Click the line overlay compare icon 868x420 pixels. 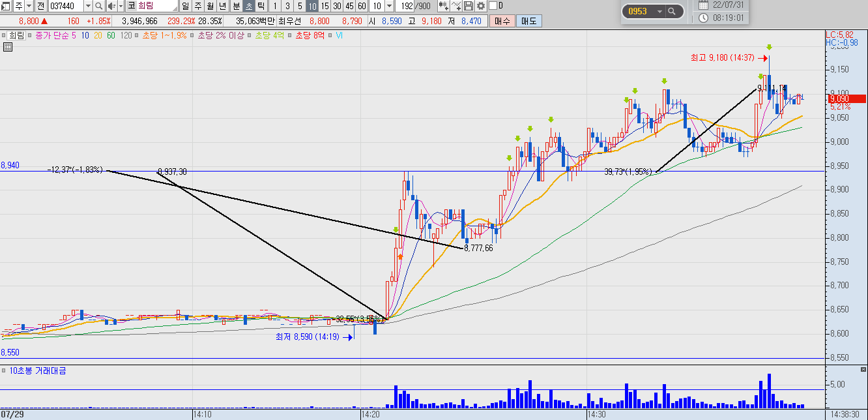pos(456,6)
